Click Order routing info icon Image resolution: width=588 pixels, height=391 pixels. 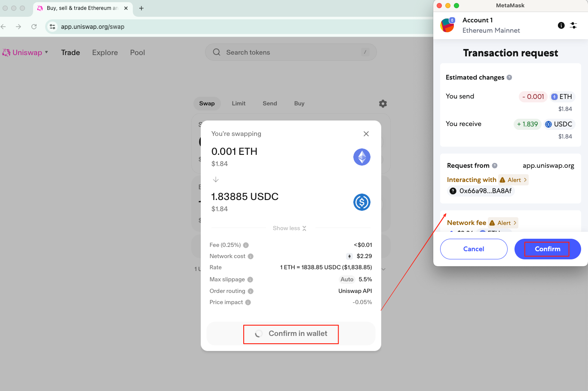[251, 291]
